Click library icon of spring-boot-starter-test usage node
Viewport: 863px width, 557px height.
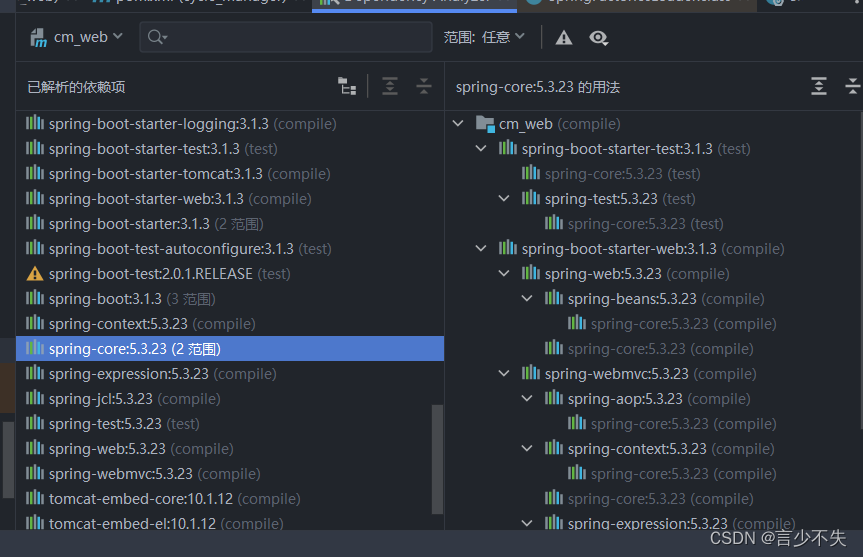[x=508, y=148]
